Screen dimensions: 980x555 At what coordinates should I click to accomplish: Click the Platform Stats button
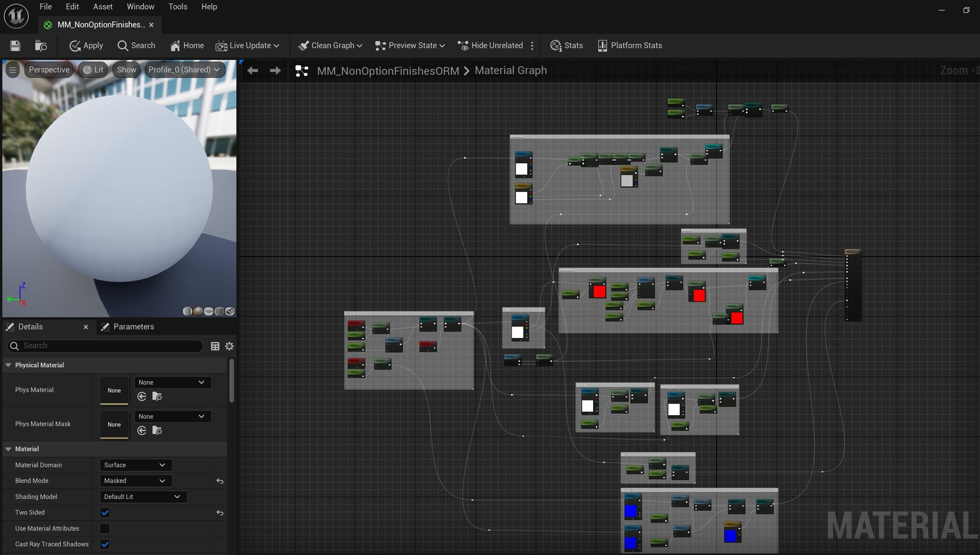tap(630, 46)
